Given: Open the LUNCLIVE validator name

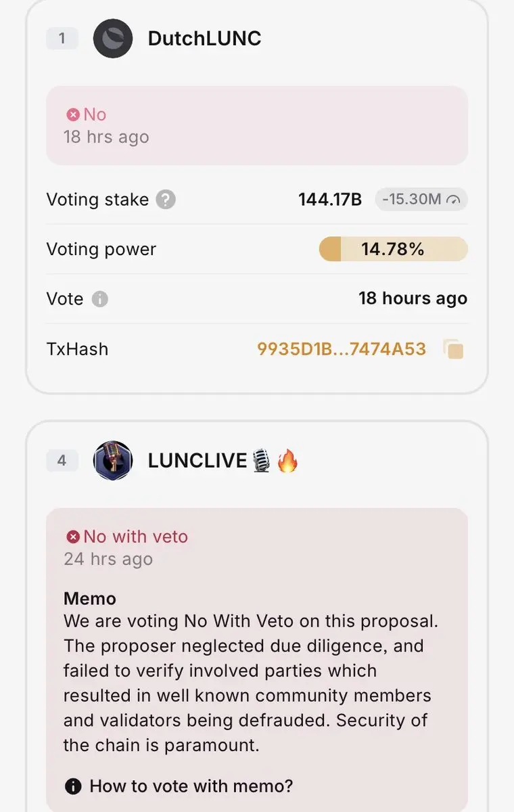Looking at the screenshot, I should (197, 461).
